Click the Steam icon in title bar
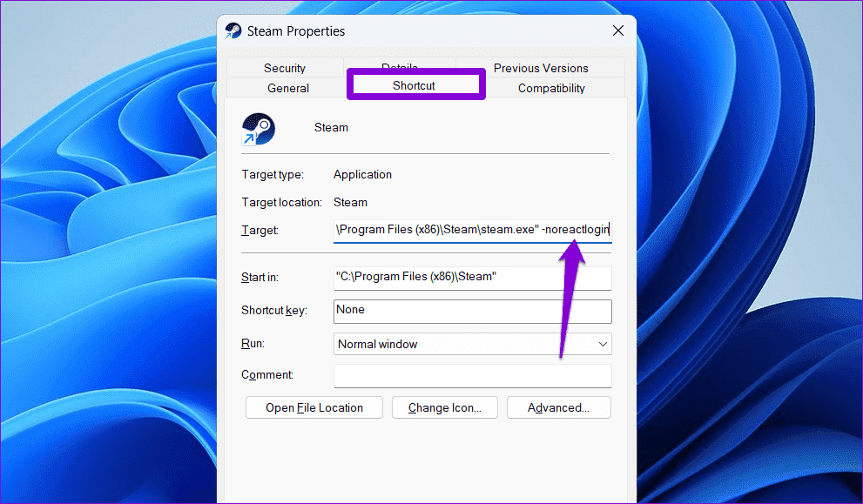 [x=233, y=30]
